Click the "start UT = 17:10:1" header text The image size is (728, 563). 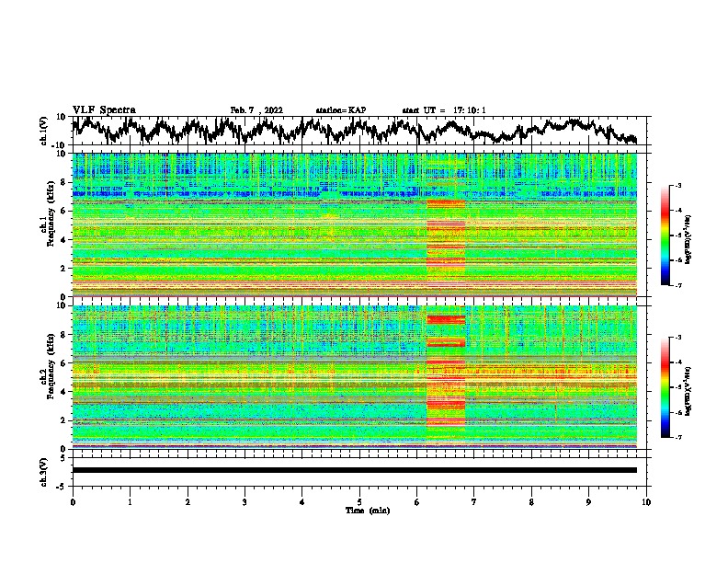point(444,110)
